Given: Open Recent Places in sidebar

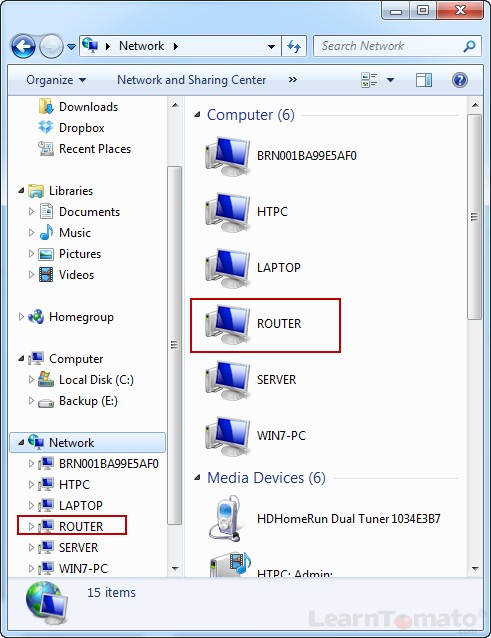Looking at the screenshot, I should coord(94,149).
